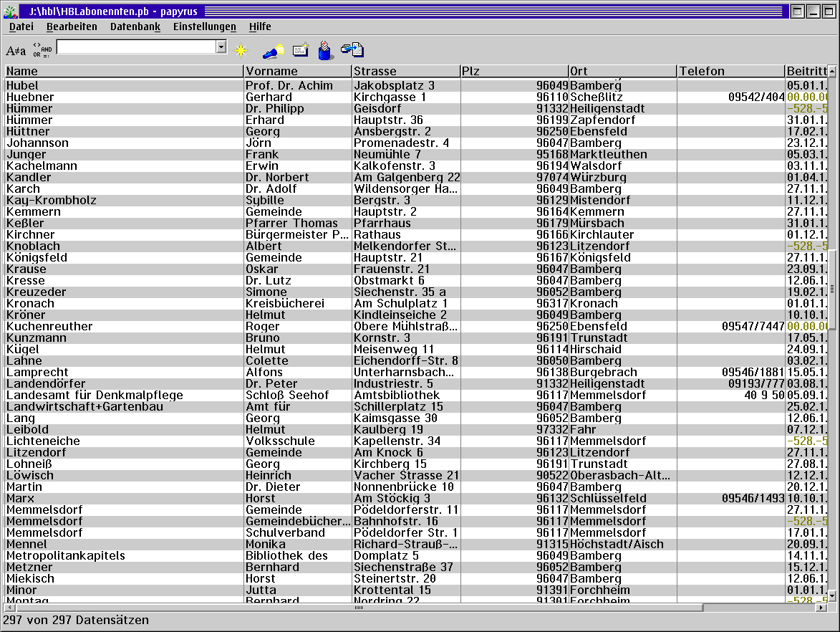This screenshot has width=840, height=632.
Task: Click the Plz column header
Action: click(x=514, y=71)
